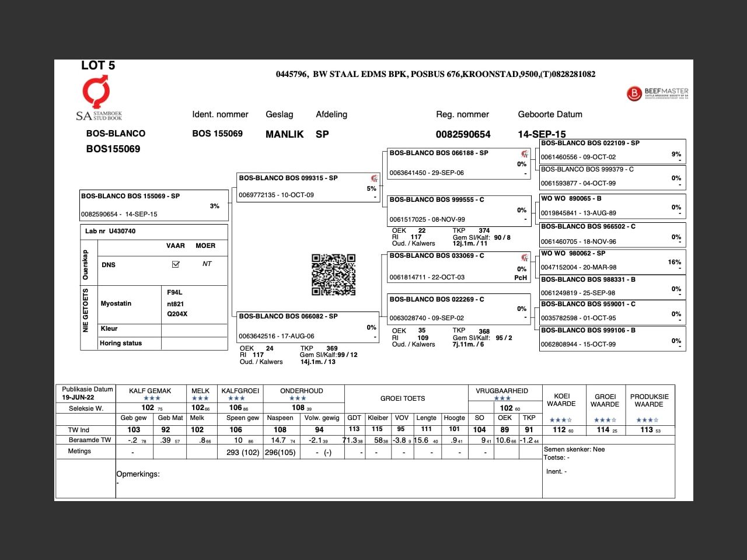Viewport: 747px width, 560px height.
Task: Click the Myostatin row label
Action: coord(116,303)
